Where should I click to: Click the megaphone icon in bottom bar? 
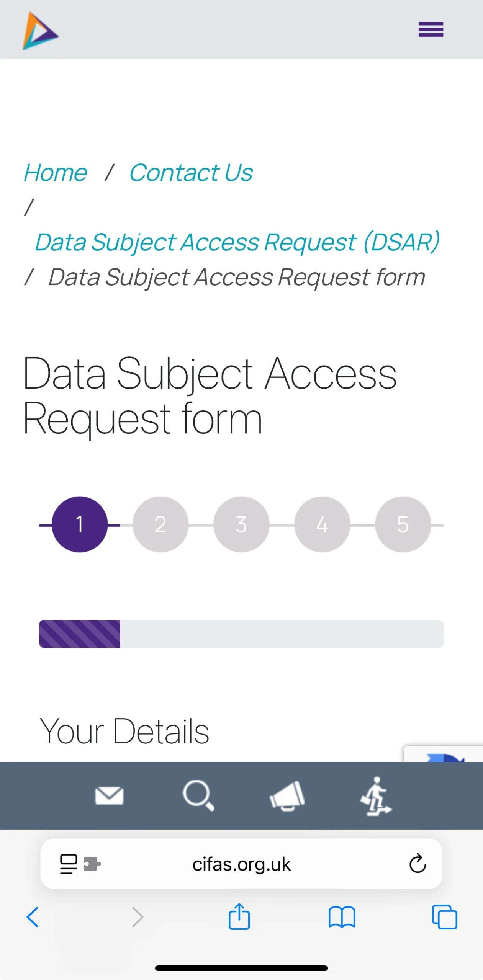(x=287, y=795)
